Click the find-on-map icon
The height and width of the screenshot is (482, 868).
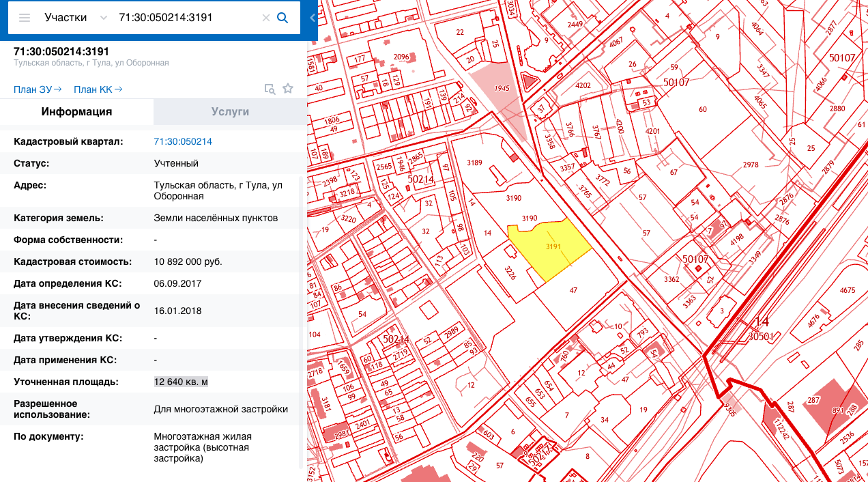point(270,89)
